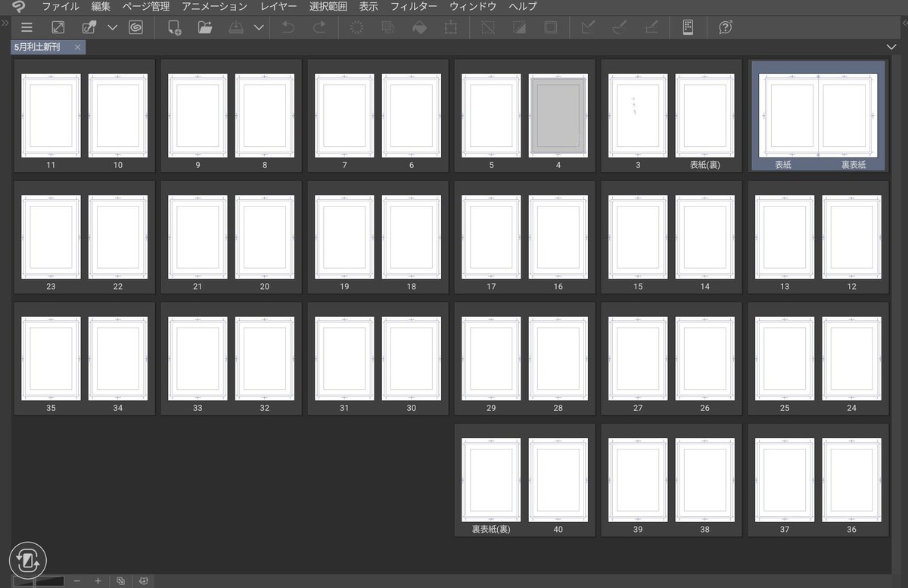Select the page 17 thumbnail

[x=491, y=238]
